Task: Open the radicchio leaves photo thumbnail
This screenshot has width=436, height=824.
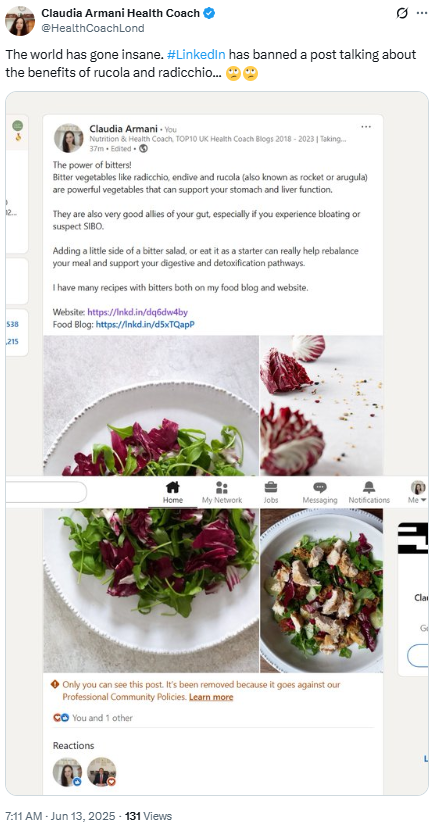Action: 321,405
